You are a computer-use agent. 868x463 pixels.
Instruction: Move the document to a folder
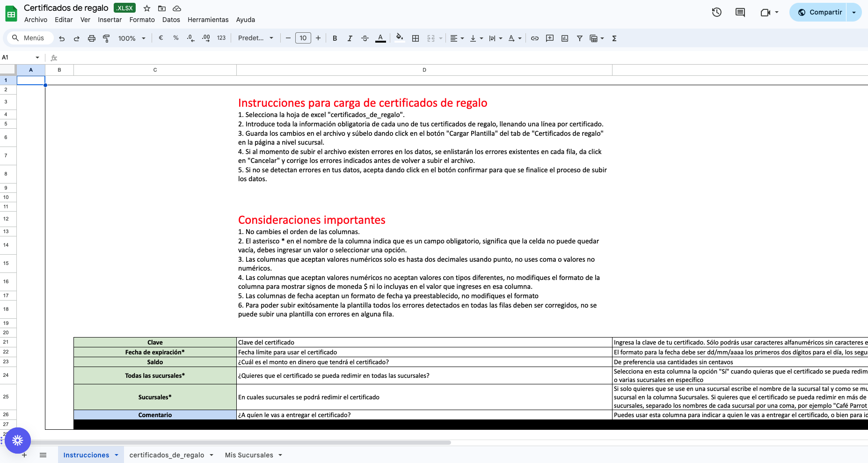click(x=162, y=8)
